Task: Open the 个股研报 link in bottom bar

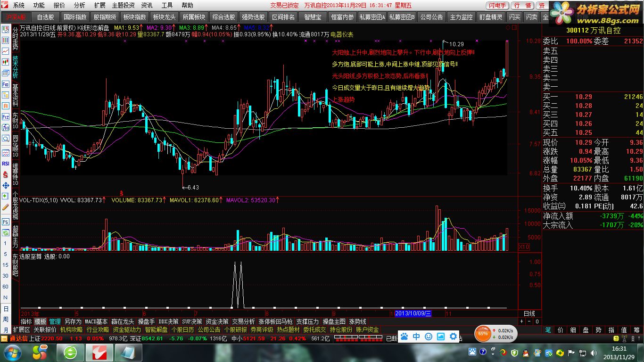Action: pos(235,329)
